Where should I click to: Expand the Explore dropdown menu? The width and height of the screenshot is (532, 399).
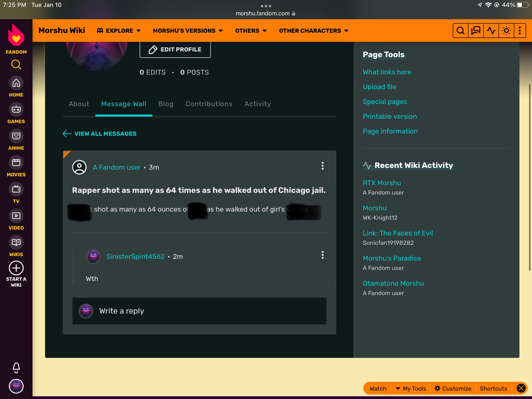click(x=119, y=31)
